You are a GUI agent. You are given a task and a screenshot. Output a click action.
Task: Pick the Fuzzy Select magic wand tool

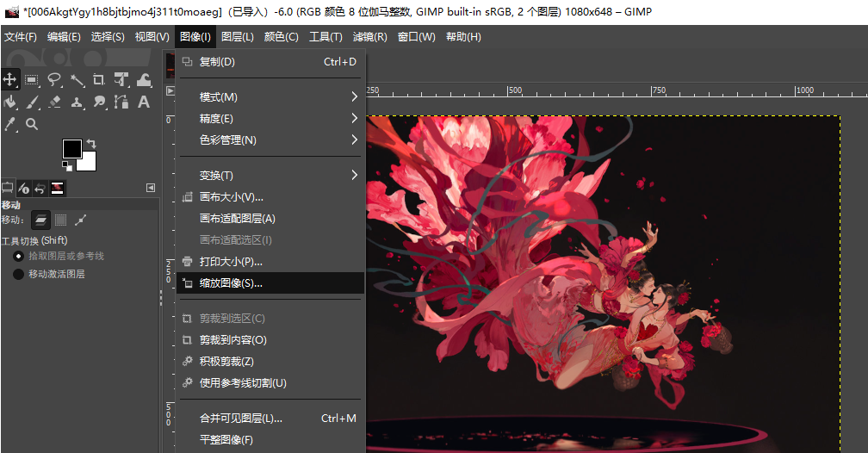click(x=77, y=79)
